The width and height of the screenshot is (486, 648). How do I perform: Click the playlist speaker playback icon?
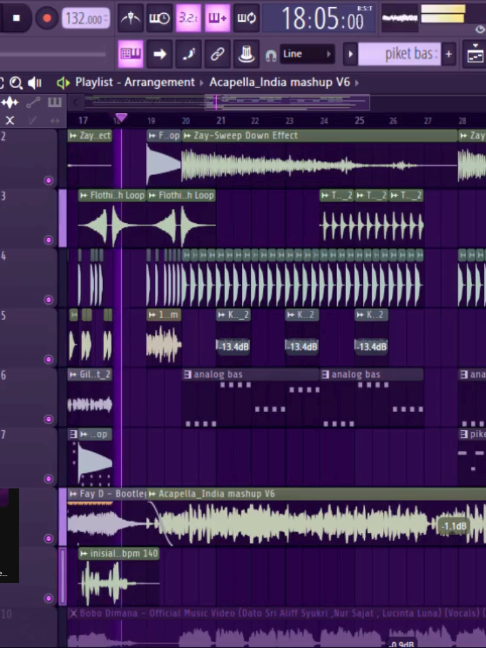(x=35, y=83)
